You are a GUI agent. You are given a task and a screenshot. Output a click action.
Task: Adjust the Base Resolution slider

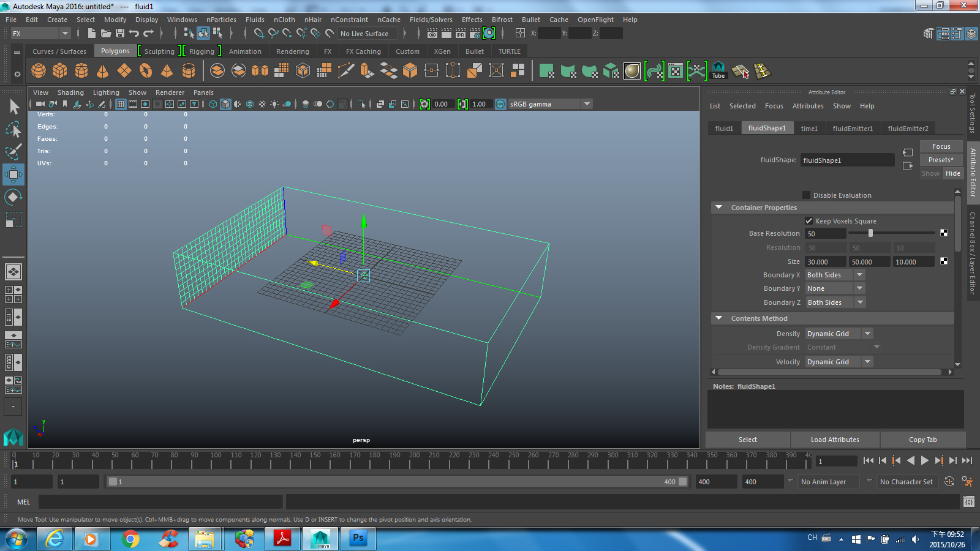870,233
